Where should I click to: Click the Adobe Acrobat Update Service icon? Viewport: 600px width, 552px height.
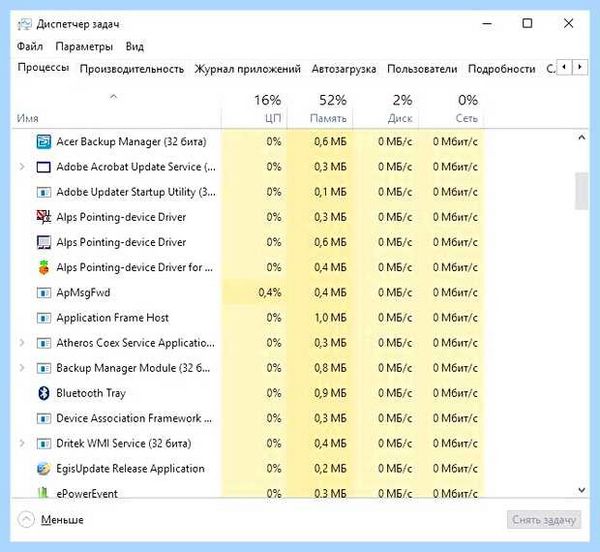(44, 167)
